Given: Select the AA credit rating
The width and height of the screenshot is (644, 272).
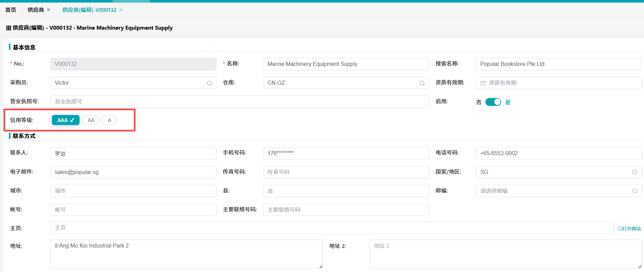Looking at the screenshot, I should click(91, 120).
